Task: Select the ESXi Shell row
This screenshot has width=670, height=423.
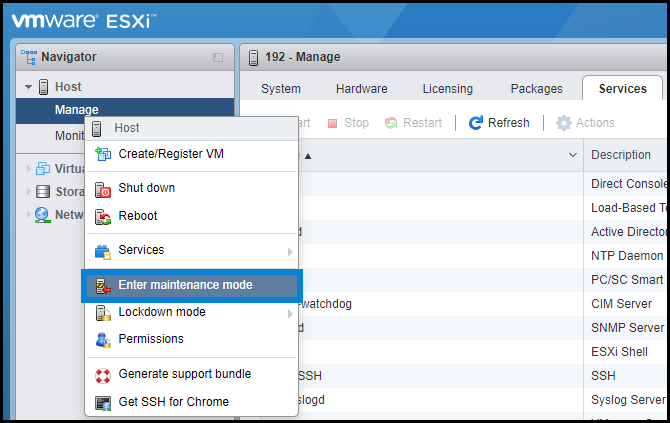Action: (483, 352)
